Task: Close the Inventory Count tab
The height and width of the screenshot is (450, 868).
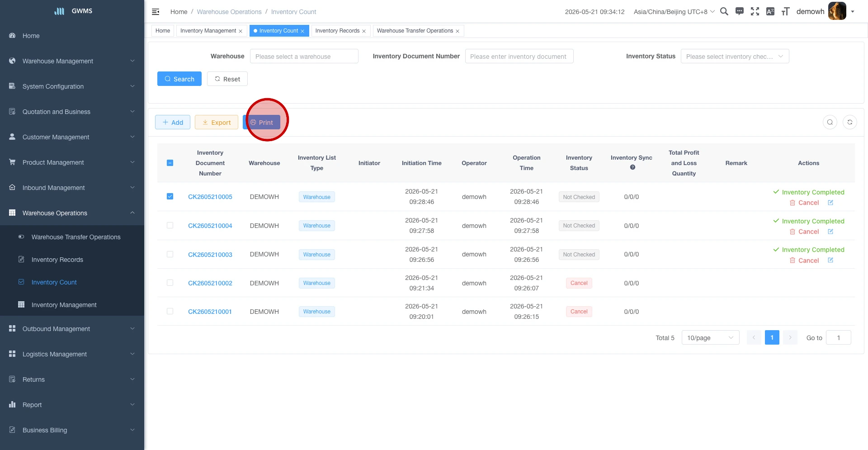Action: [x=302, y=31]
